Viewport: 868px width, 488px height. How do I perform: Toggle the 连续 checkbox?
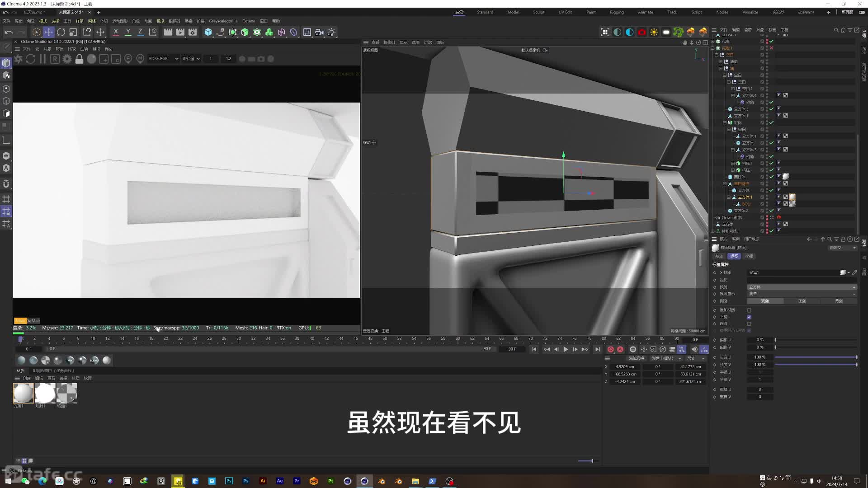(x=749, y=324)
